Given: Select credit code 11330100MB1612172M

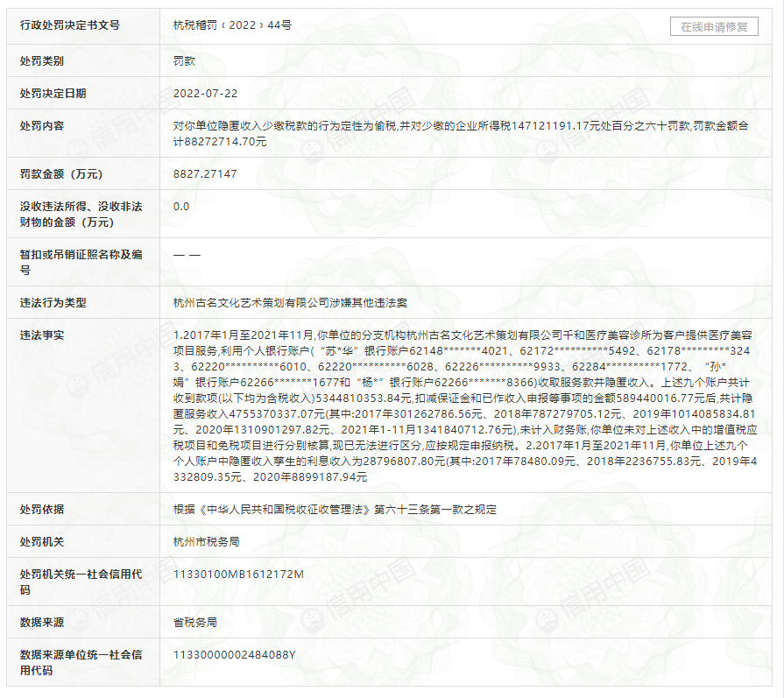Looking at the screenshot, I should click(238, 575).
